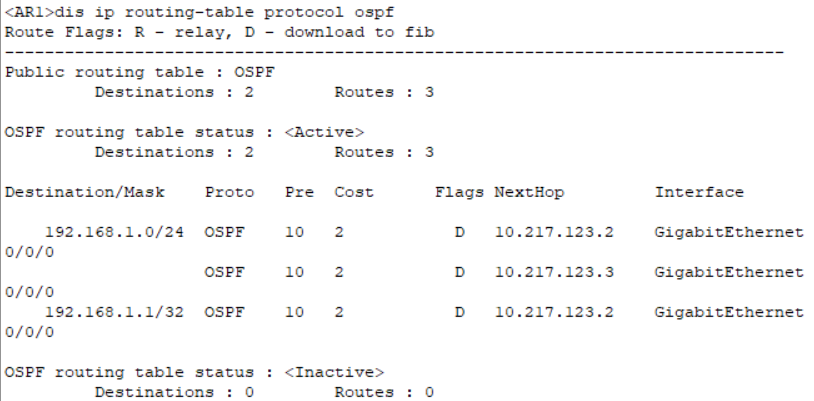
Task: Click the Destination/Mask column header
Action: (x=84, y=192)
